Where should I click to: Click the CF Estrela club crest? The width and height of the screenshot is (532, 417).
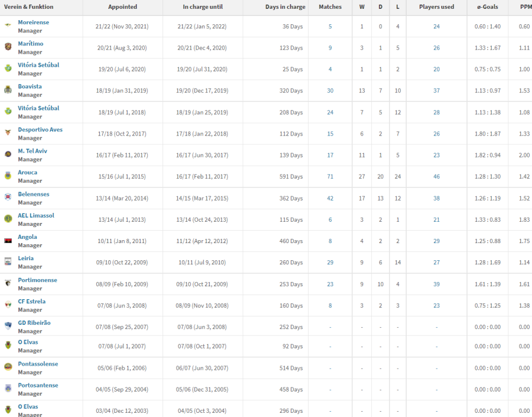(x=8, y=304)
